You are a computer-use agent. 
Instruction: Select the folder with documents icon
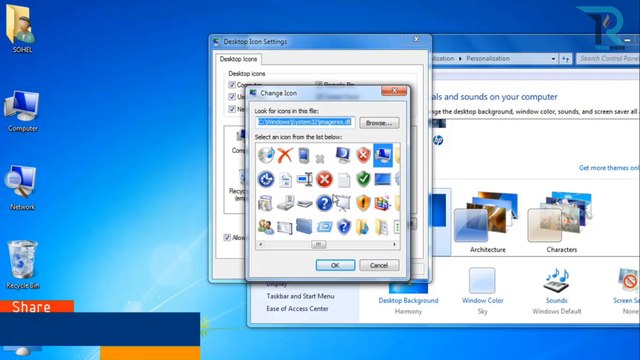click(382, 227)
